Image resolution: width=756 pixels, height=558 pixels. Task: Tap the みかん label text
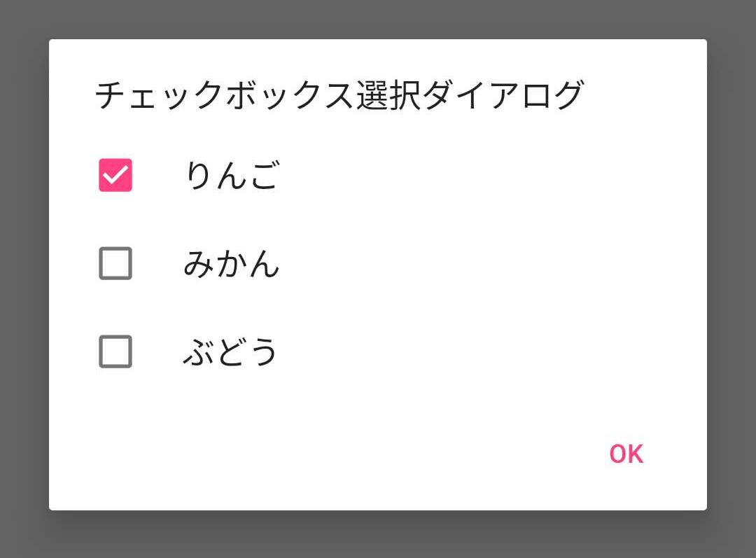231,264
